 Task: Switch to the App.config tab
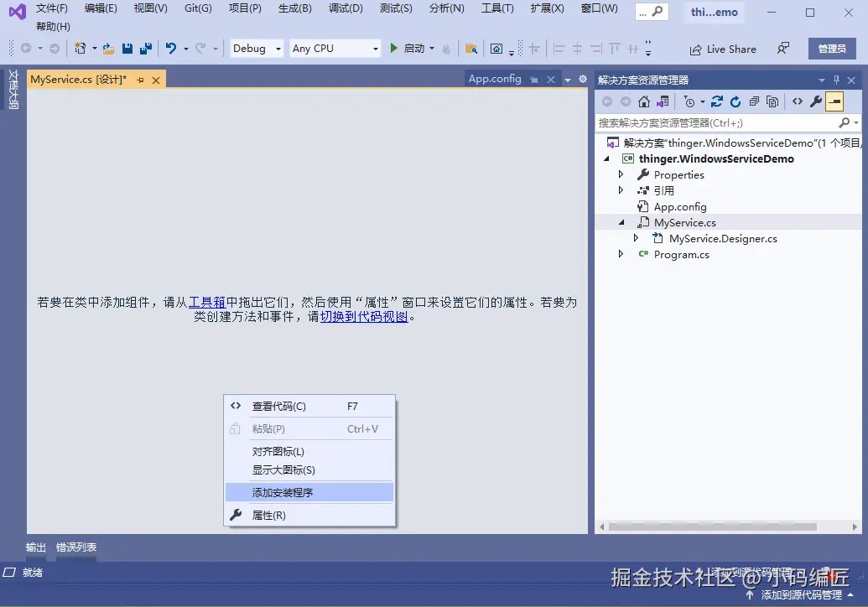click(x=495, y=79)
